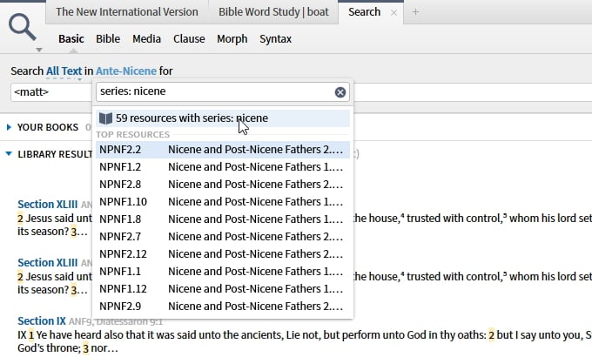Click the book icon beside 59 resources

pyautogui.click(x=105, y=118)
